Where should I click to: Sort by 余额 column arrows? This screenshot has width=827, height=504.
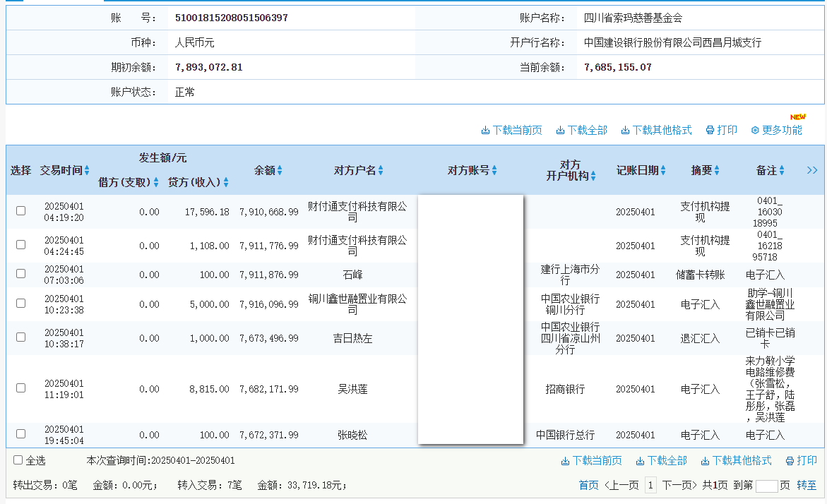point(280,170)
